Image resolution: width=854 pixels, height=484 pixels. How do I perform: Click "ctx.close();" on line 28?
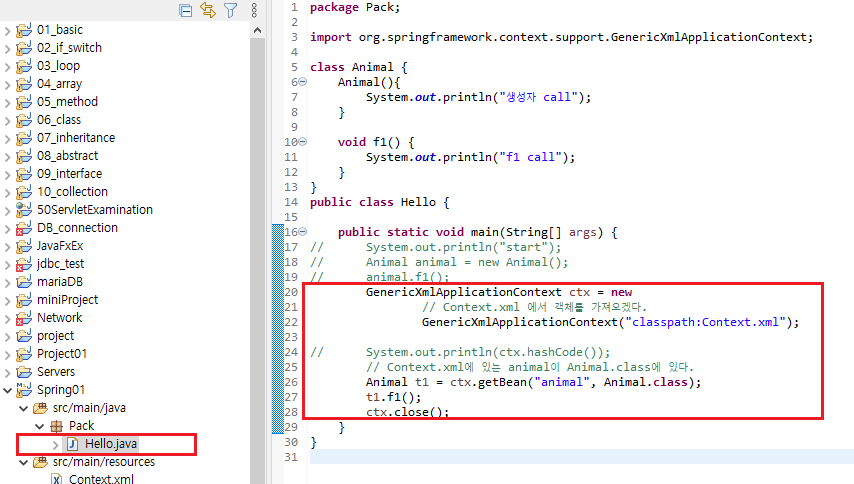407,412
